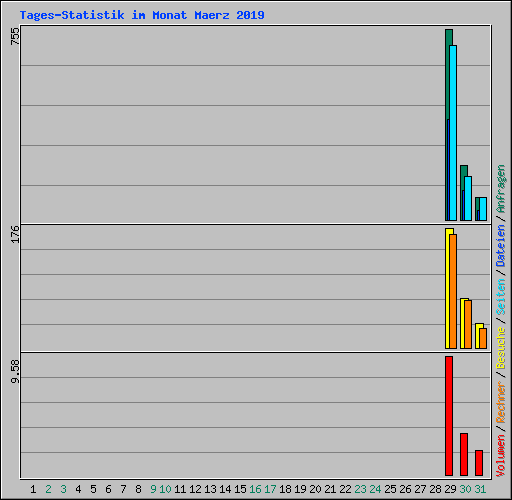Click day label 10 on the x-axis
512x500 pixels.
coord(165,489)
